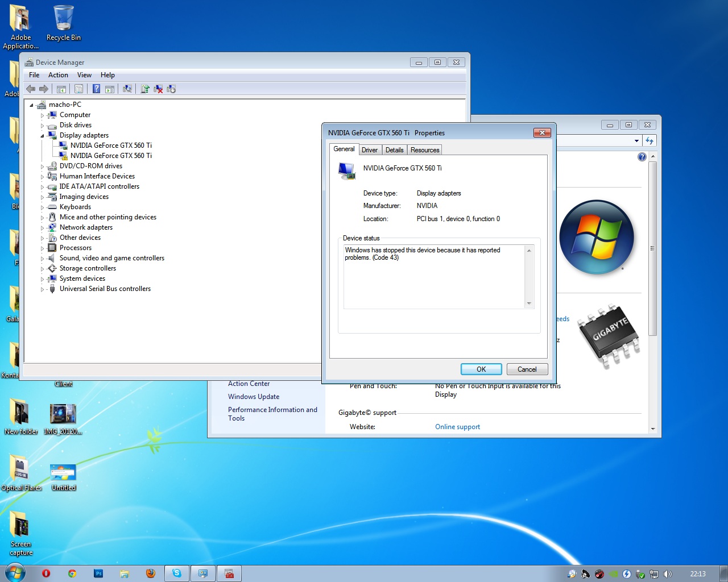Select Mice and other pointing devices
The width and height of the screenshot is (728, 582).
(x=108, y=217)
